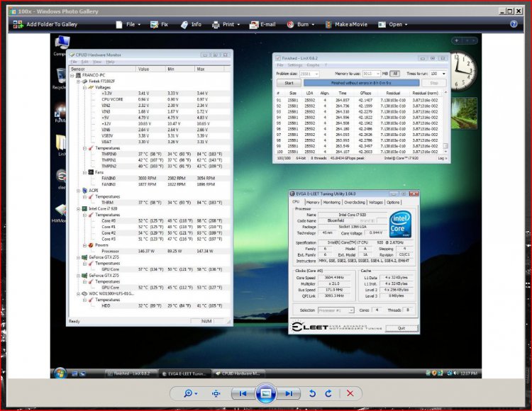Click the Stop button in LinX
The height and width of the screenshot is (411, 532).
434,83
